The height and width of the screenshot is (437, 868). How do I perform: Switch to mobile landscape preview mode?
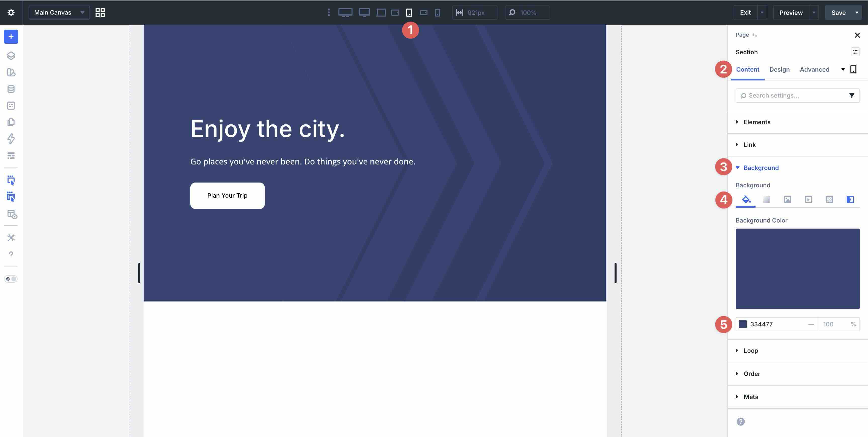[423, 13]
